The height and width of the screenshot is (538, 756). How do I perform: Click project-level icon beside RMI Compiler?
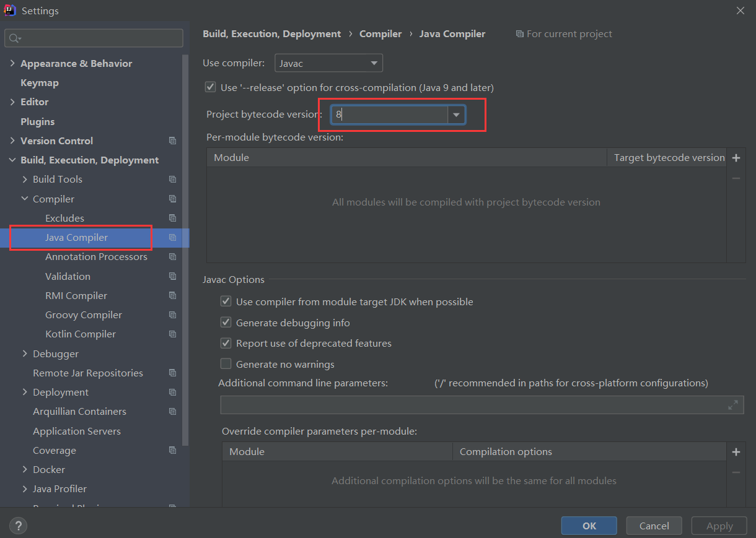tap(172, 295)
